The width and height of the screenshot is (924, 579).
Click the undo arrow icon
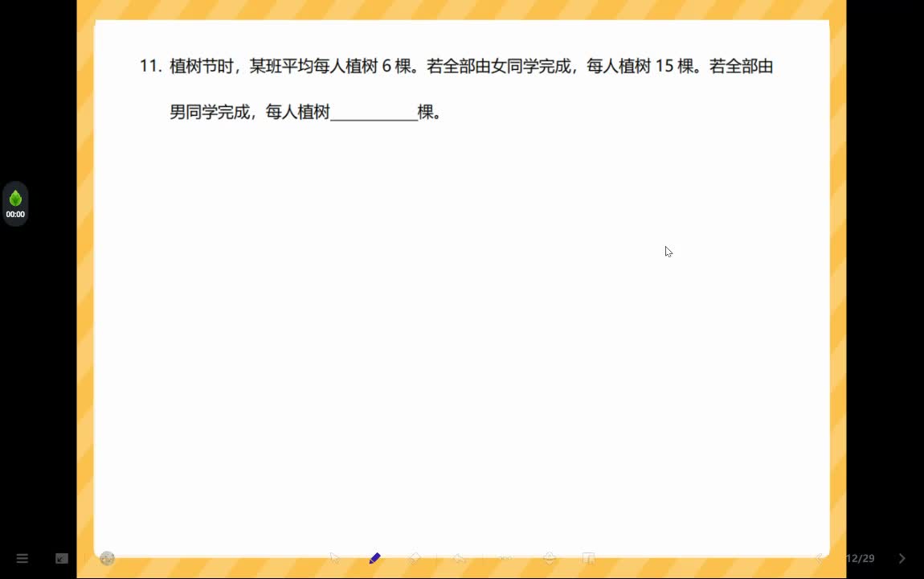point(459,558)
